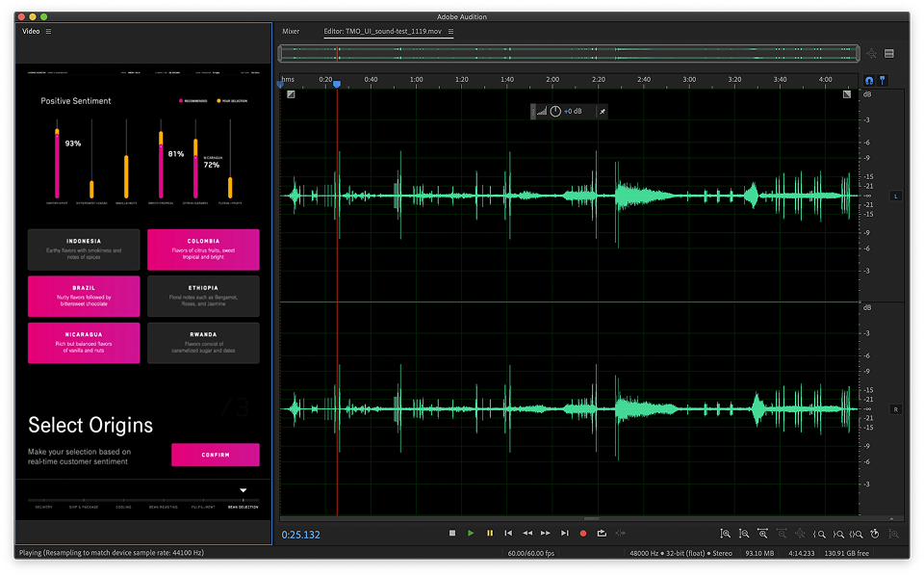Click Zoom Out Full icon in bottom toolbar
The width and height of the screenshot is (924, 576).
800,535
